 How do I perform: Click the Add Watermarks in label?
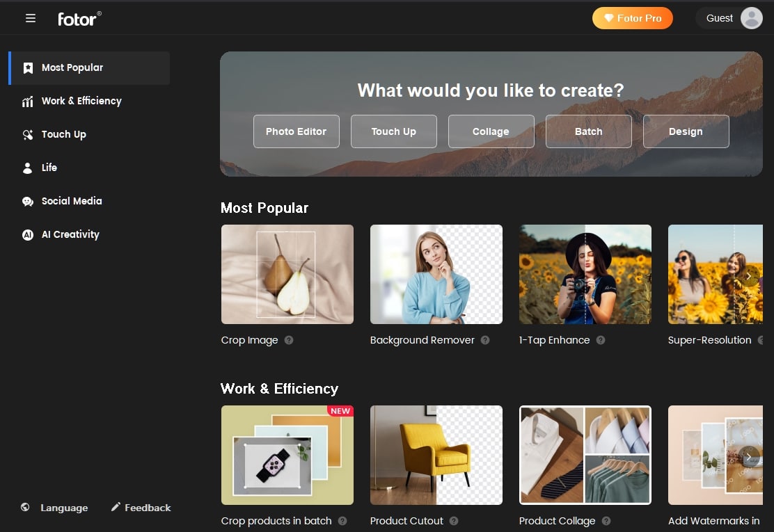[x=713, y=521]
